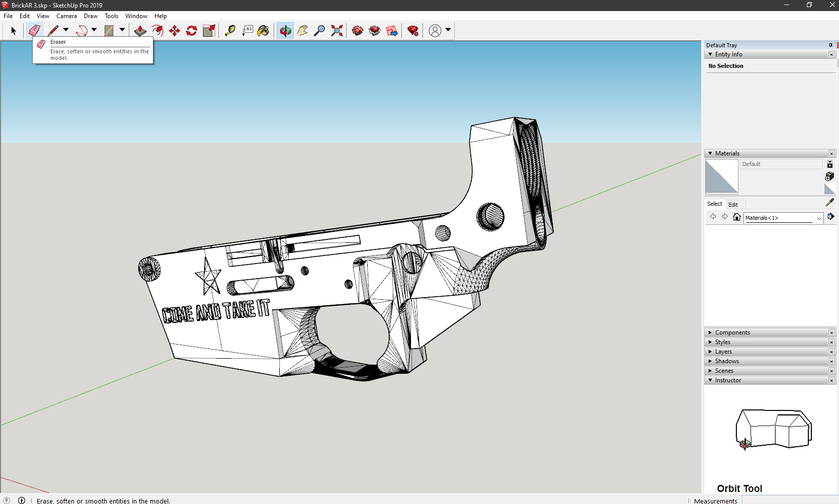Open the Materials<1> collection dropdown
839x504 pixels.
(819, 218)
